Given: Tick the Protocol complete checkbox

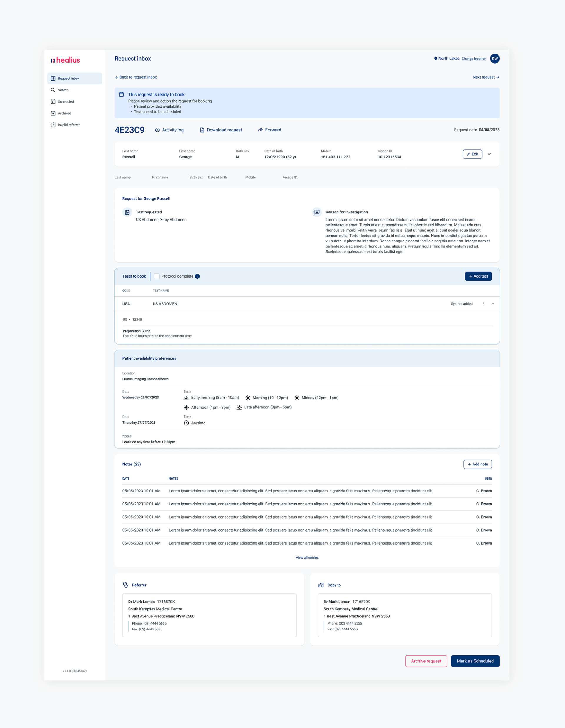Looking at the screenshot, I should click(x=157, y=276).
